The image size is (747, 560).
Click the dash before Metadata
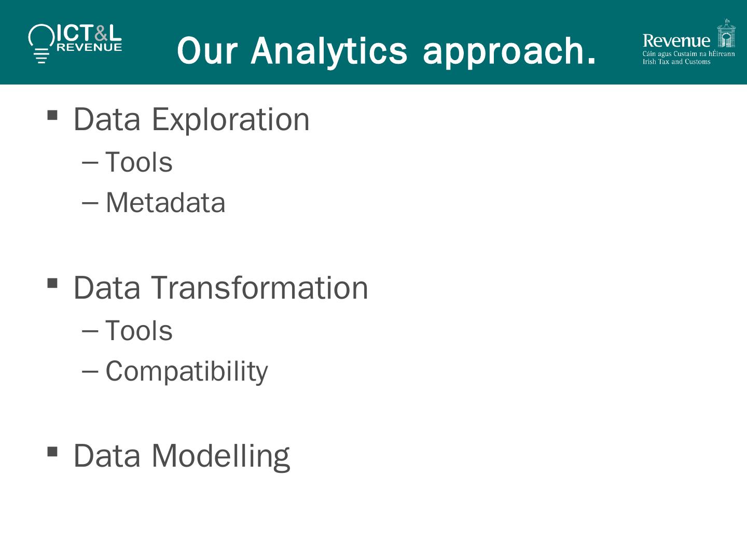point(90,203)
